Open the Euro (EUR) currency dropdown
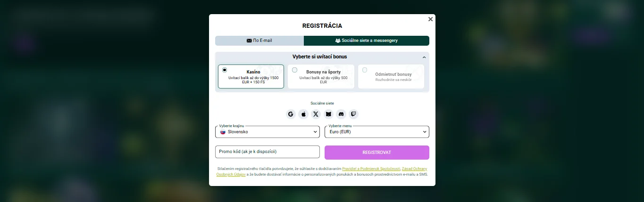 tap(376, 132)
